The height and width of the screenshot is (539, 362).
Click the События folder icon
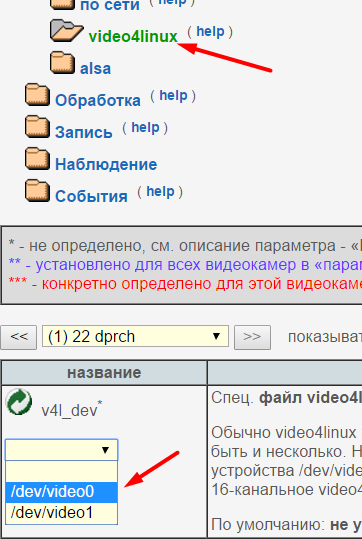pyautogui.click(x=37, y=190)
